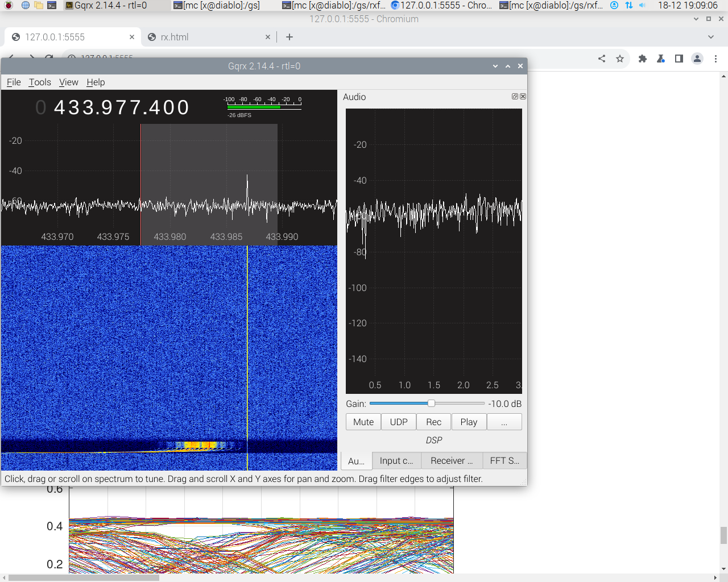Viewport: 728px width, 582px height.
Task: Launch the web browser from the taskbar
Action: (x=25, y=5)
